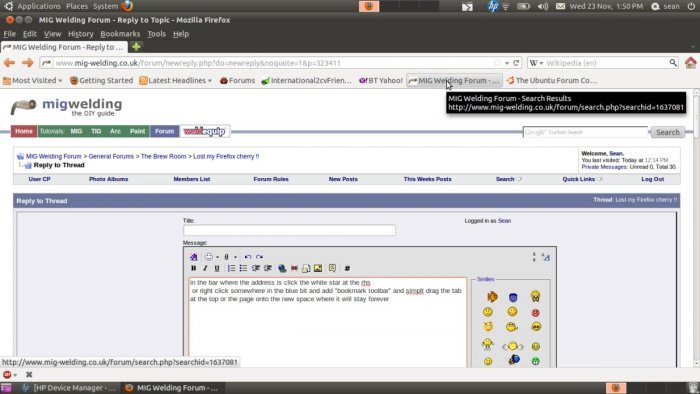The width and height of the screenshot is (700, 394).
Task: Click the smilies toolbar icon
Action: (x=208, y=257)
